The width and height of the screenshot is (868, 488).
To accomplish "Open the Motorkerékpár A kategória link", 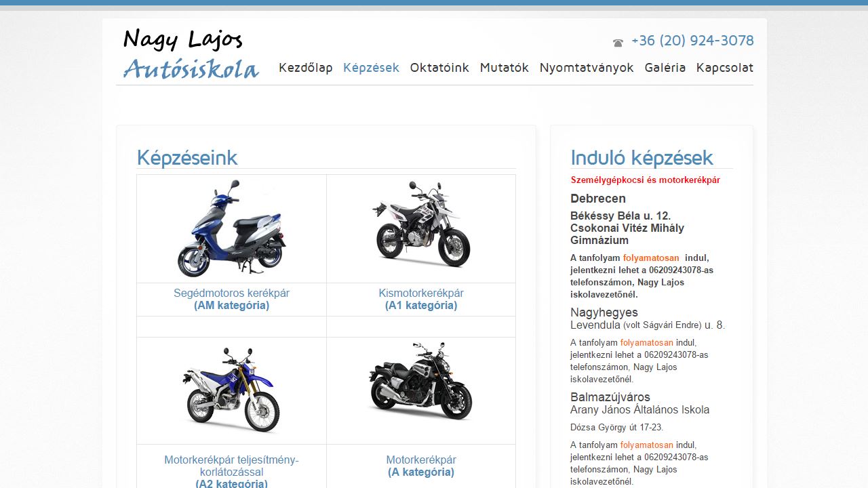I will 421,466.
